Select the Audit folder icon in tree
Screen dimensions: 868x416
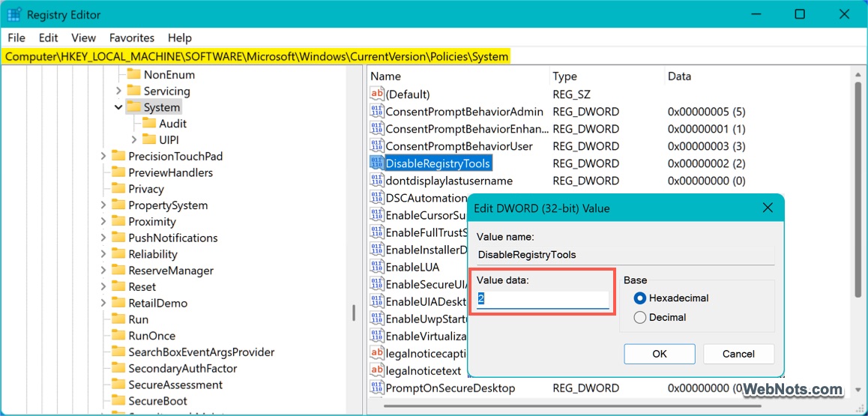pos(149,124)
